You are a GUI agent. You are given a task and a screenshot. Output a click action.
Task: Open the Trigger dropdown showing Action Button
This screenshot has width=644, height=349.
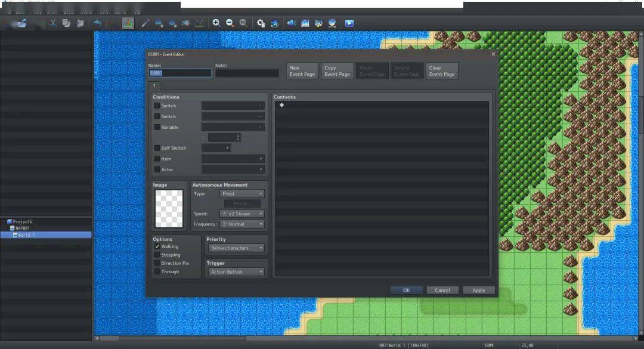click(236, 271)
